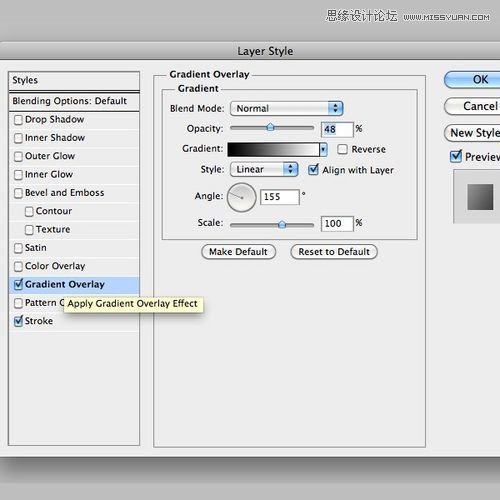Click the Make Default button
The height and width of the screenshot is (500, 500).
click(x=238, y=252)
